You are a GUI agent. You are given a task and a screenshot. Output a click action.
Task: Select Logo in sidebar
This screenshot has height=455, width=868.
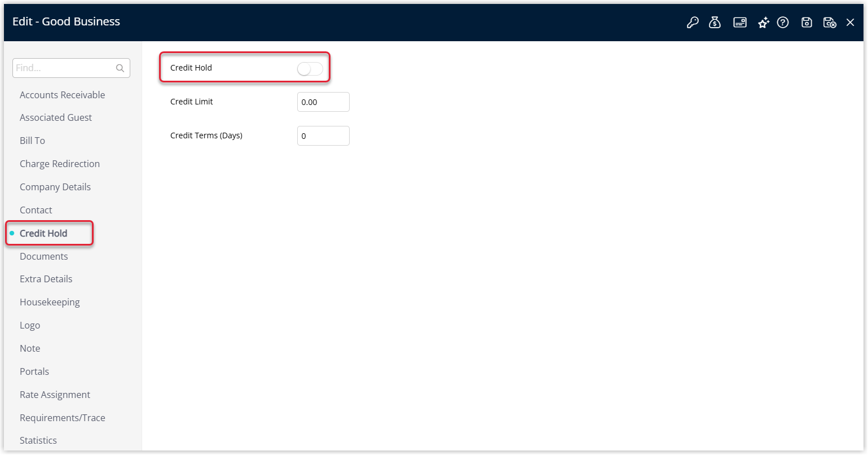pos(30,325)
